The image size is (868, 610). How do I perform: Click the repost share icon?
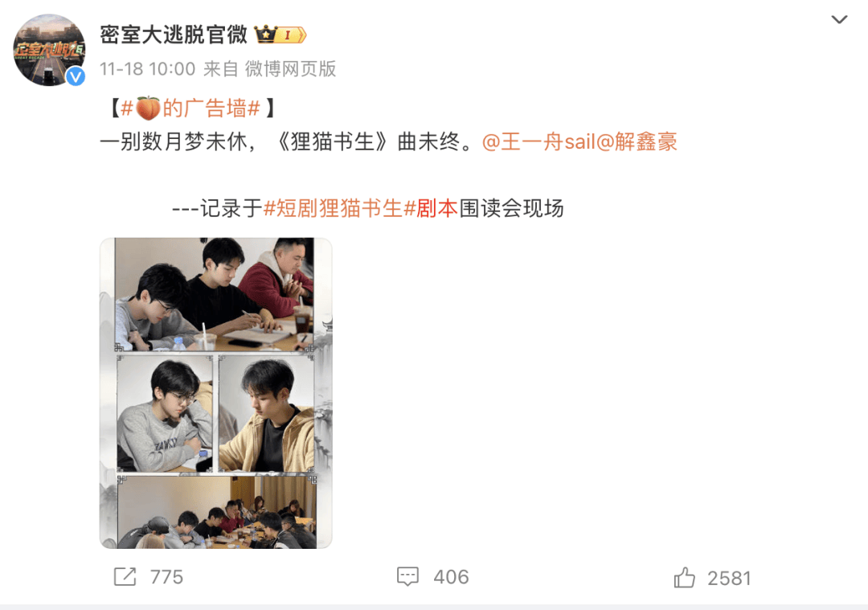[x=125, y=577]
